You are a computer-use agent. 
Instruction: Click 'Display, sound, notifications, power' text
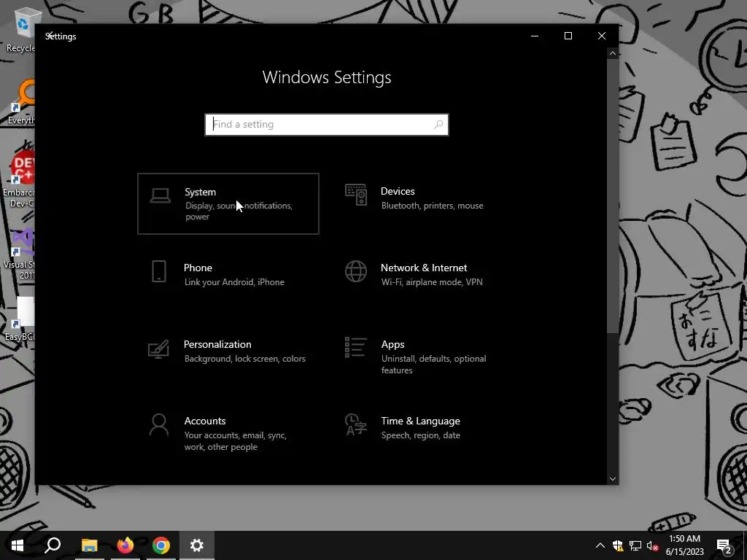click(x=239, y=211)
